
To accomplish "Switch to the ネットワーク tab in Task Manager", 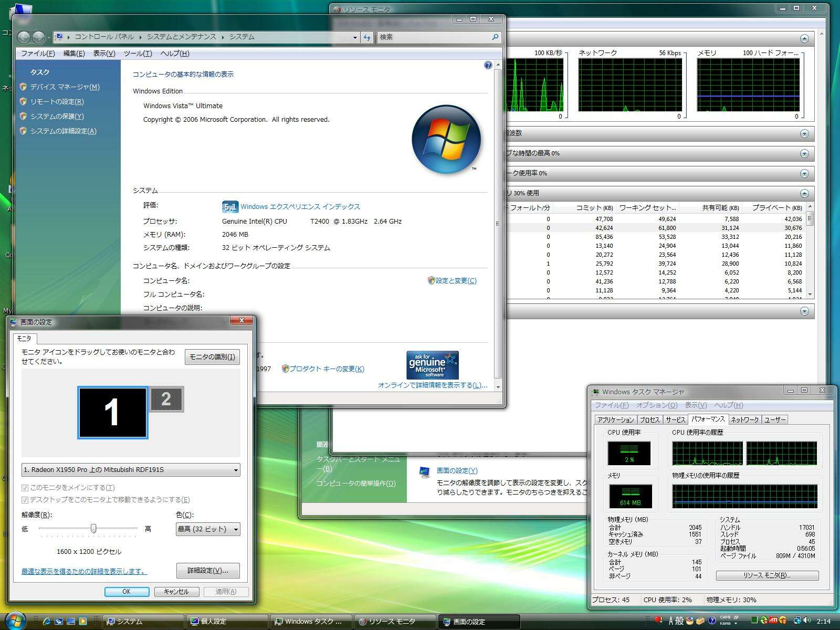I will pos(744,419).
